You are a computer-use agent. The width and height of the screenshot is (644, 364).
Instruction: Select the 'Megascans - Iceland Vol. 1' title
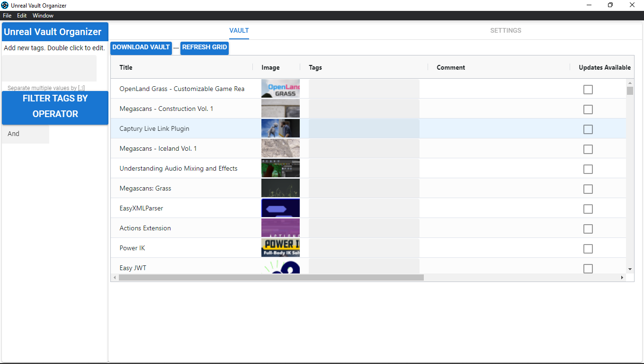(158, 149)
